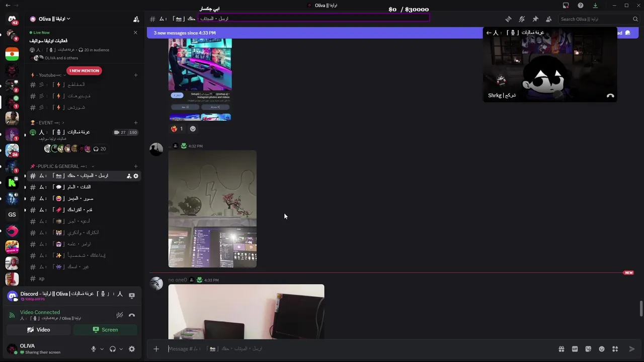The height and width of the screenshot is (362, 644).
Task: Toggle channel notification settings bell icon
Action: click(x=522, y=19)
